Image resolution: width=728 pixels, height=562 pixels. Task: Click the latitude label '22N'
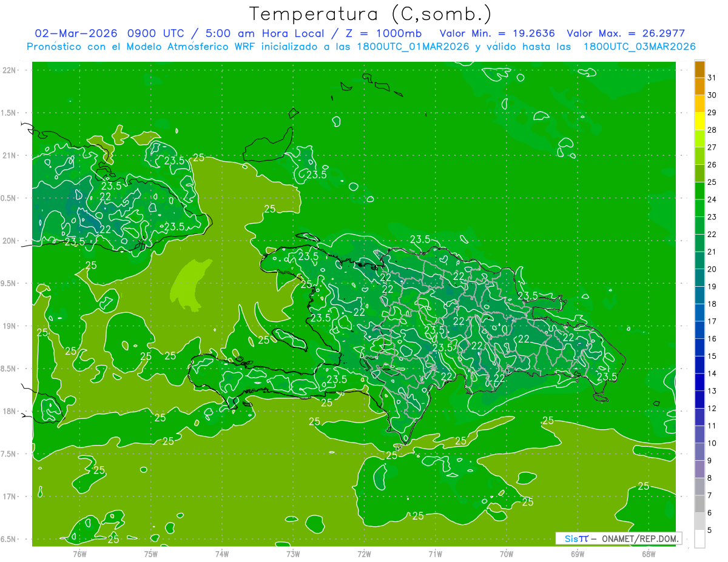pyautogui.click(x=10, y=70)
